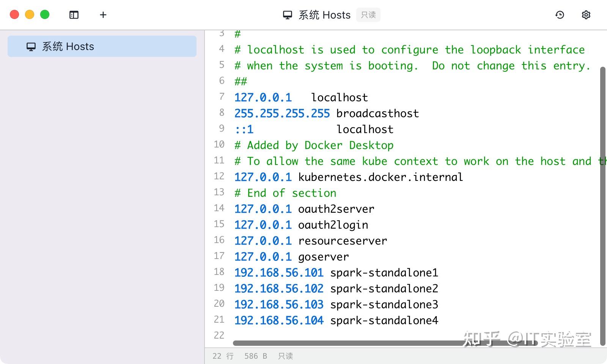The width and height of the screenshot is (607, 364).
Task: Select 系统 Hosts in the sidebar
Action: (102, 46)
